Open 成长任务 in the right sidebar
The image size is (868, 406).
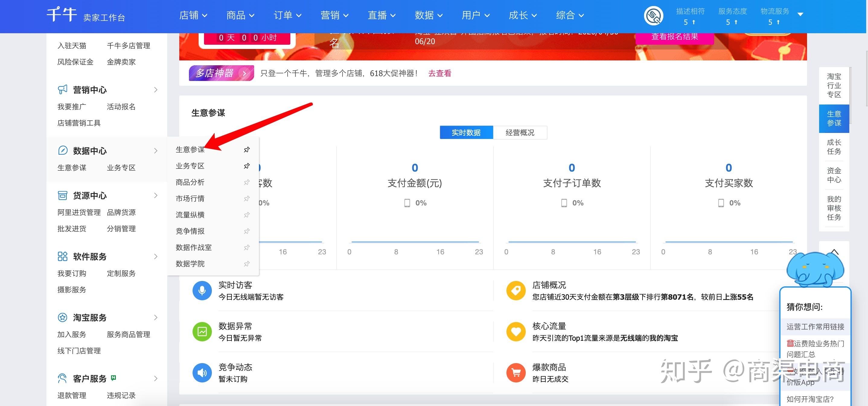[834, 147]
